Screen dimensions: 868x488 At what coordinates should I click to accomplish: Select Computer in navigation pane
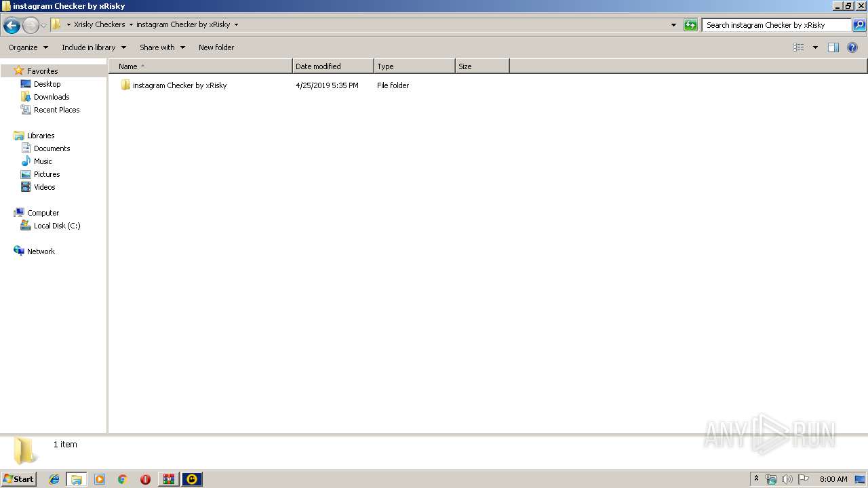click(43, 213)
